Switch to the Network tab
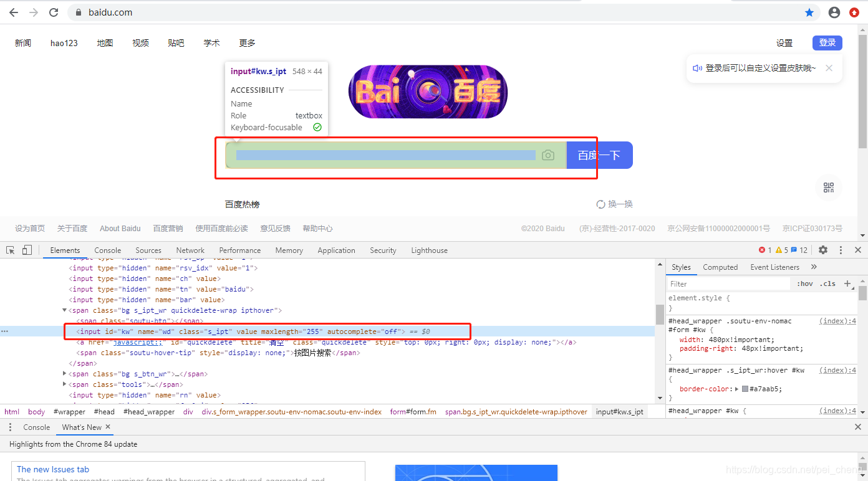This screenshot has width=868, height=481. click(190, 250)
